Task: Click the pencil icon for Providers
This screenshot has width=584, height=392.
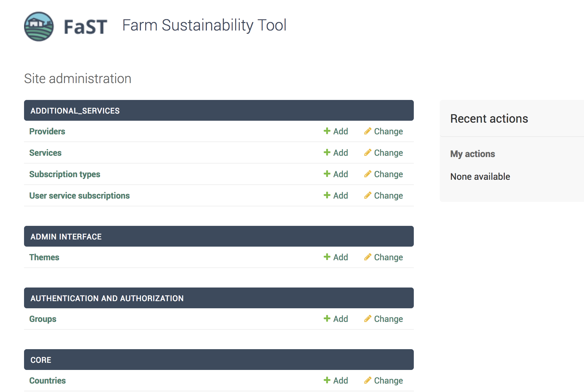Action: [368, 131]
